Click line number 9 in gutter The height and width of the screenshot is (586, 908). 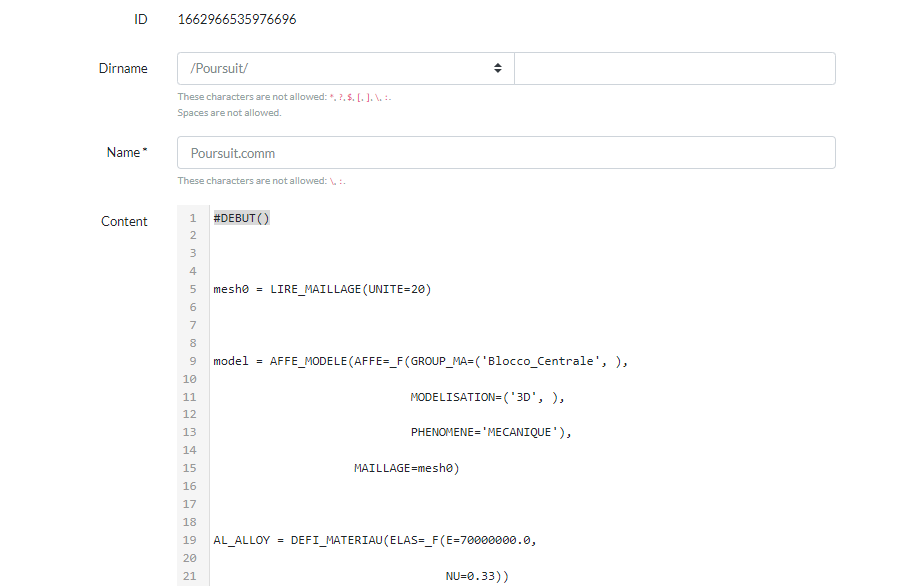(193, 361)
